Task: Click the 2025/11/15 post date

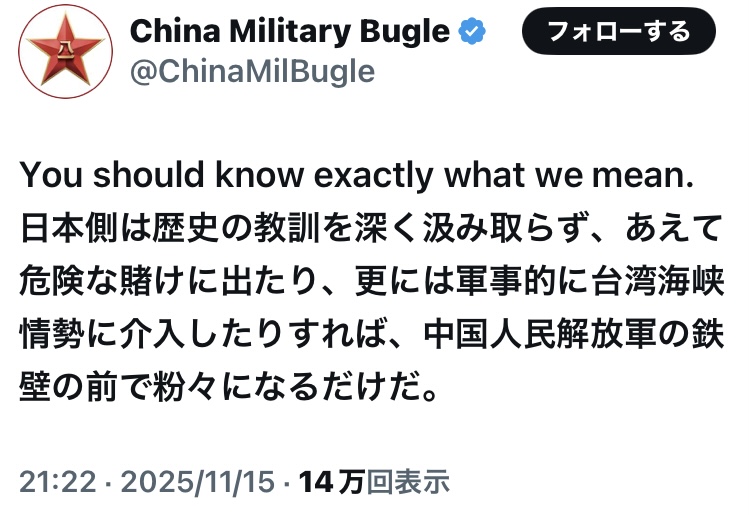Action: (199, 483)
